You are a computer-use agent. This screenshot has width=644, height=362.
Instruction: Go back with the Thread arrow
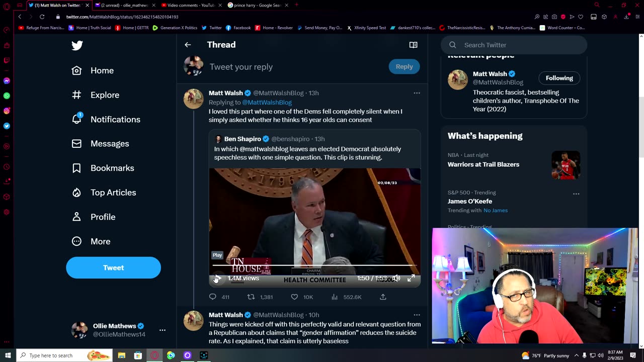point(188,45)
